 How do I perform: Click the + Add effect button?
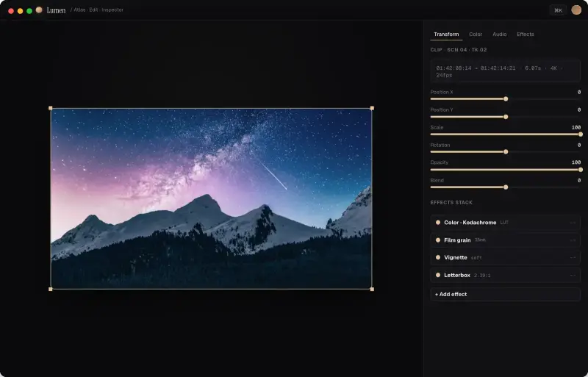505,294
